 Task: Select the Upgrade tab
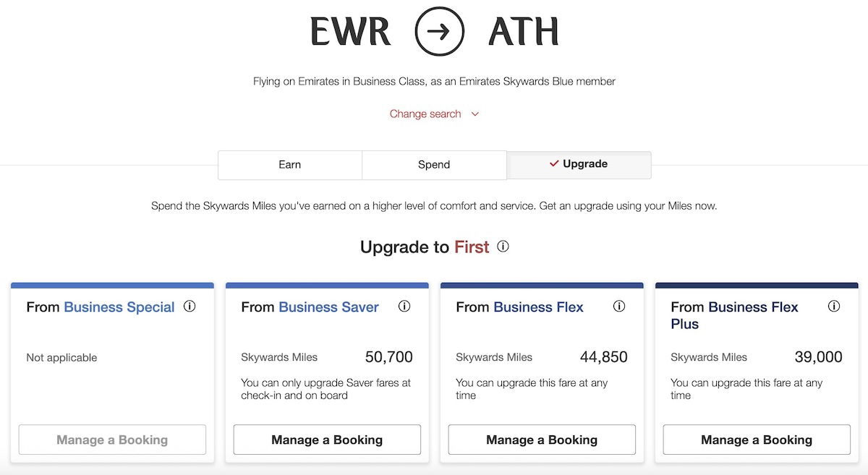579,165
